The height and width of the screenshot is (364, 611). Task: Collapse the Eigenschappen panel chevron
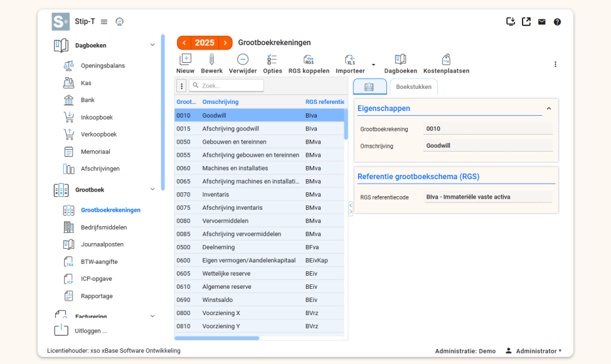pyautogui.click(x=549, y=108)
